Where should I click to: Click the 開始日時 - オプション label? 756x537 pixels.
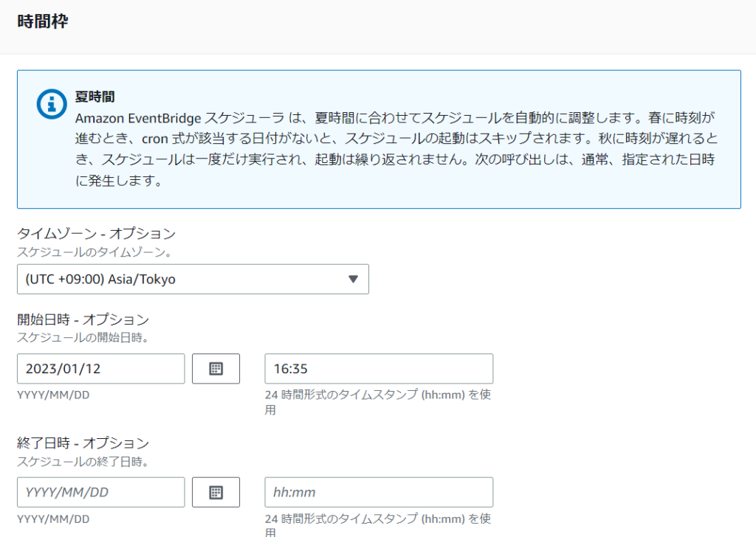pyautogui.click(x=80, y=319)
